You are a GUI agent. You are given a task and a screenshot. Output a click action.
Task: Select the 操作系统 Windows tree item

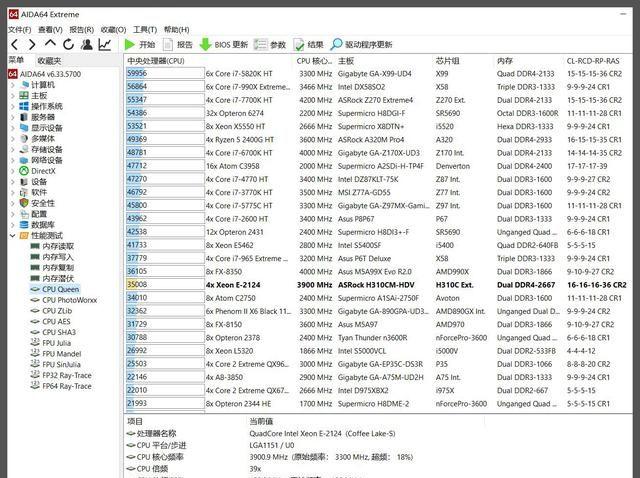pyautogui.click(x=41, y=106)
